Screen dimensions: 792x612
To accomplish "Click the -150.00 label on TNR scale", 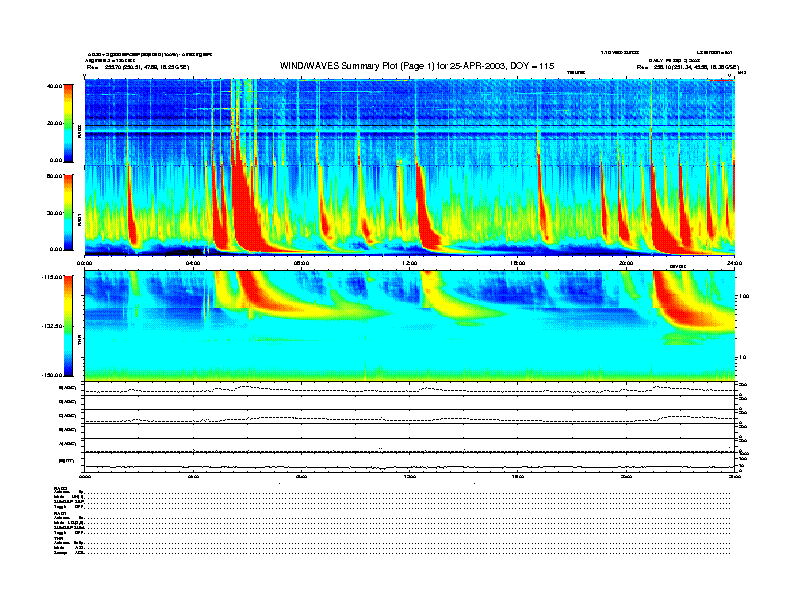I will (52, 375).
